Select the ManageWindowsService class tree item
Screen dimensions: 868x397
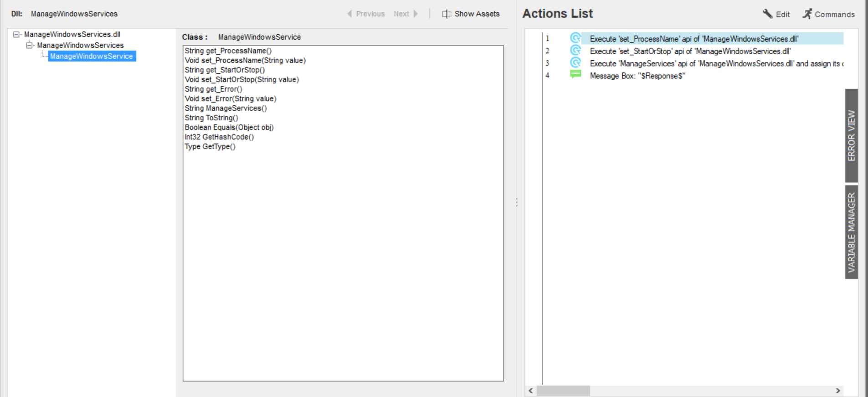tap(92, 56)
